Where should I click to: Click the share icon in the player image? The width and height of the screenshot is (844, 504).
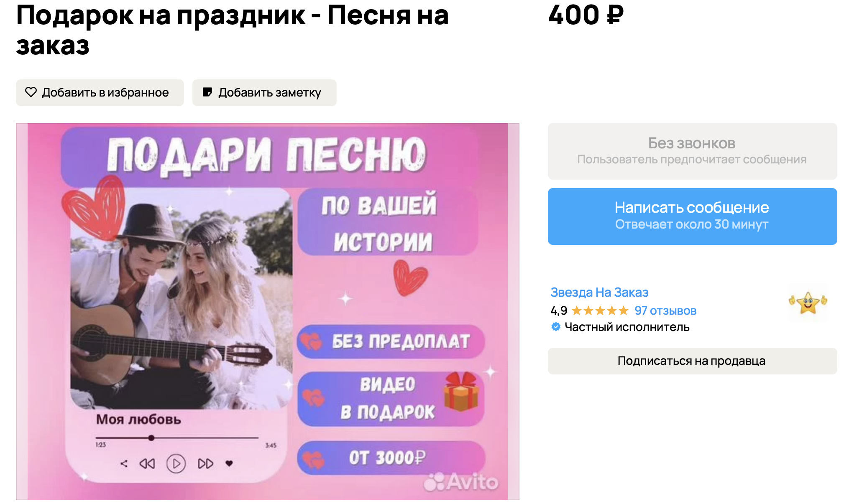tap(124, 463)
